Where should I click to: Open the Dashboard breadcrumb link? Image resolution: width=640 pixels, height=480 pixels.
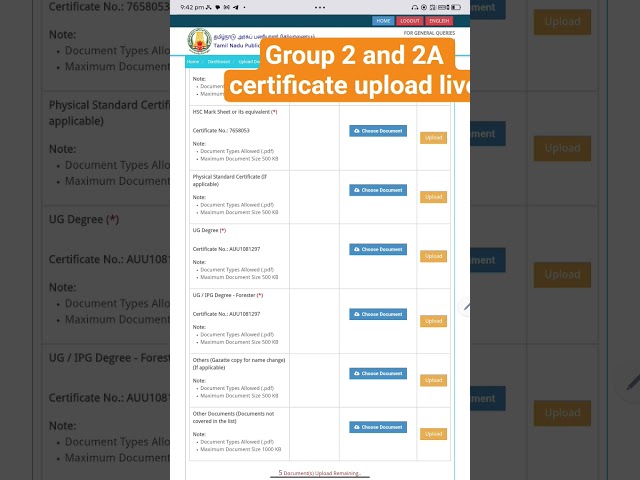219,62
